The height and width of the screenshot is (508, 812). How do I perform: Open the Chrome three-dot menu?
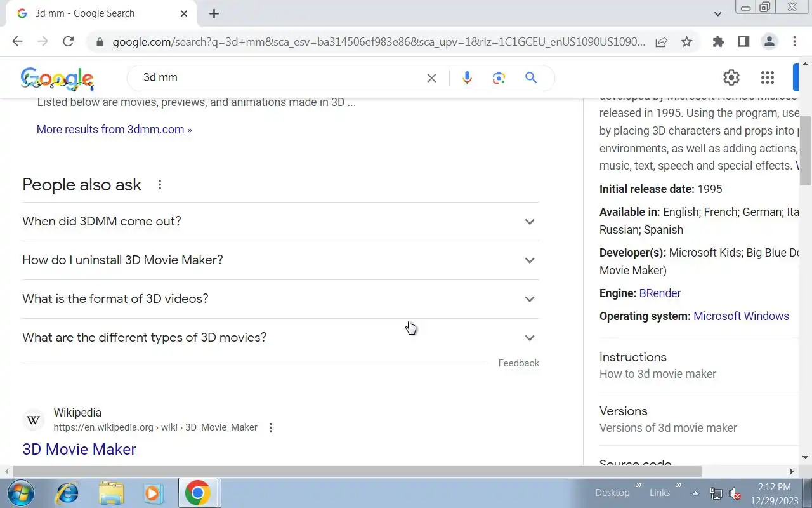tap(794, 42)
